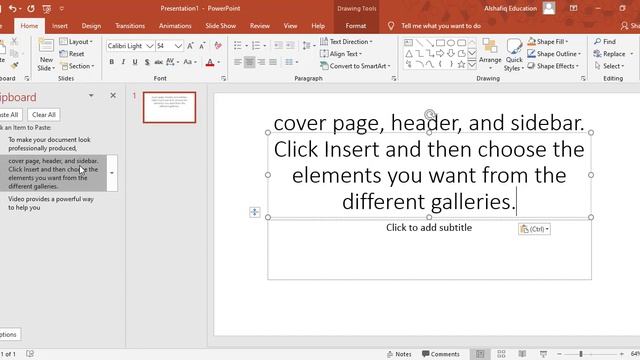Clear all formatting icon
This screenshot has width=640, height=360.
point(218,46)
